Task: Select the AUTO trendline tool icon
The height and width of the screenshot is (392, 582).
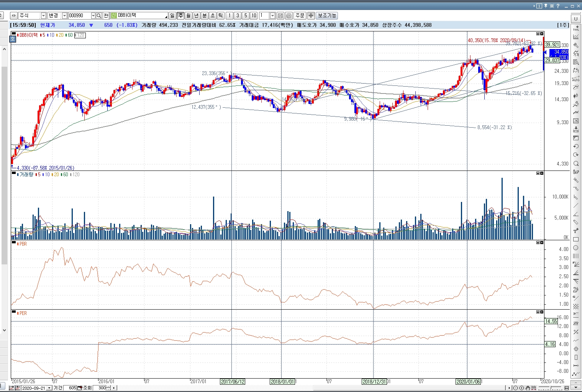Action: (x=576, y=79)
